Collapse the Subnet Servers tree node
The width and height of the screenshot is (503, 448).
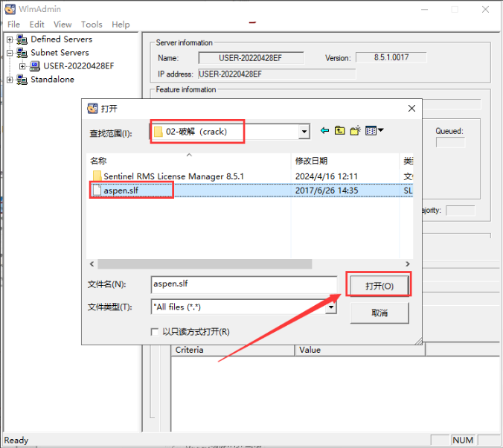coord(10,53)
